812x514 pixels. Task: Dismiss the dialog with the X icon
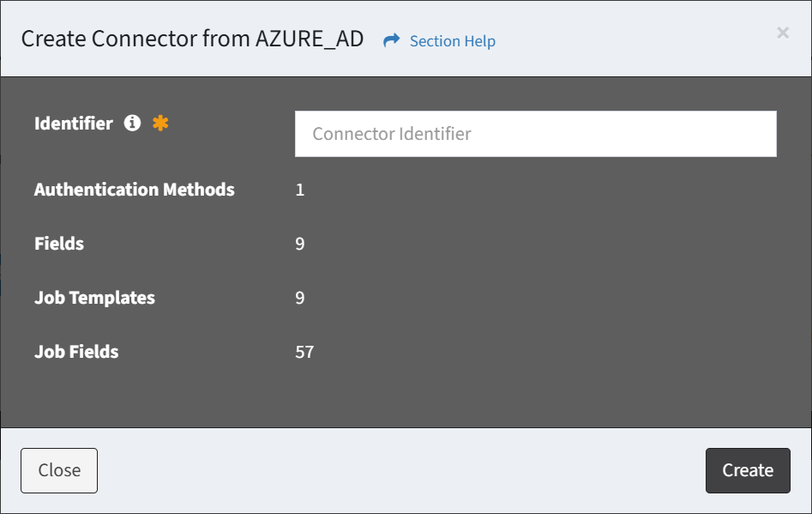tap(782, 33)
